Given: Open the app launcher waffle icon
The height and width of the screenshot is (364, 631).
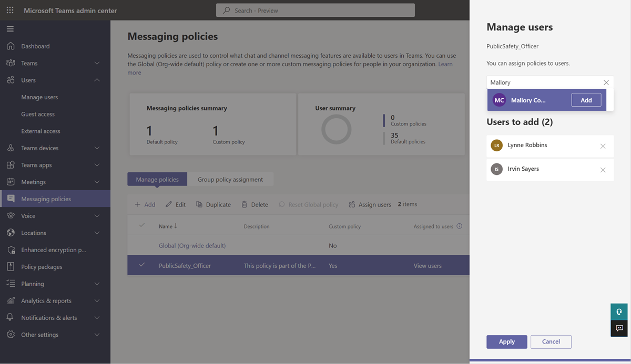Looking at the screenshot, I should [10, 11].
